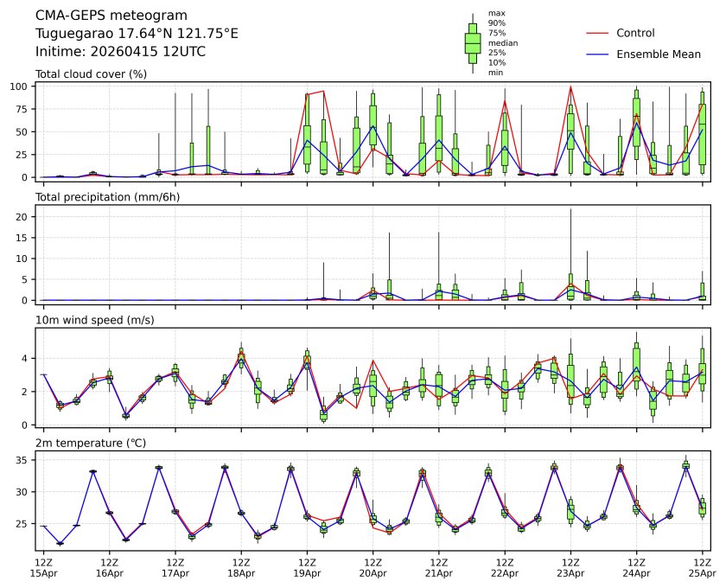This screenshot has height=588, width=726.
Task: Select the "Total cloud cover (%)" panel title
Action: [x=91, y=73]
